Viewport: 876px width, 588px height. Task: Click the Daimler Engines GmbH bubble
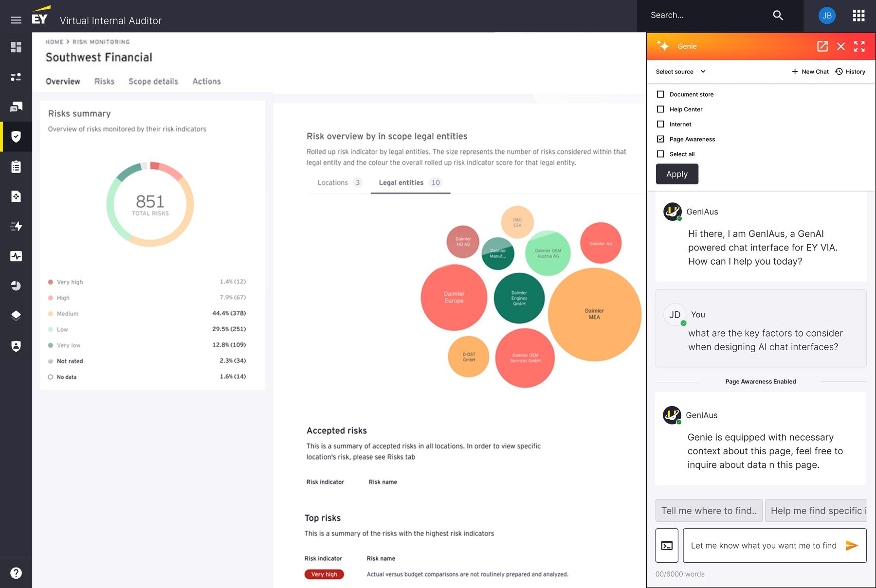click(x=519, y=298)
